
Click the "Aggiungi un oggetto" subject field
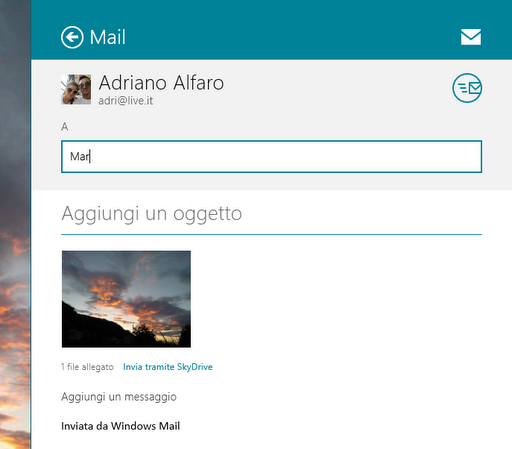coord(271,213)
